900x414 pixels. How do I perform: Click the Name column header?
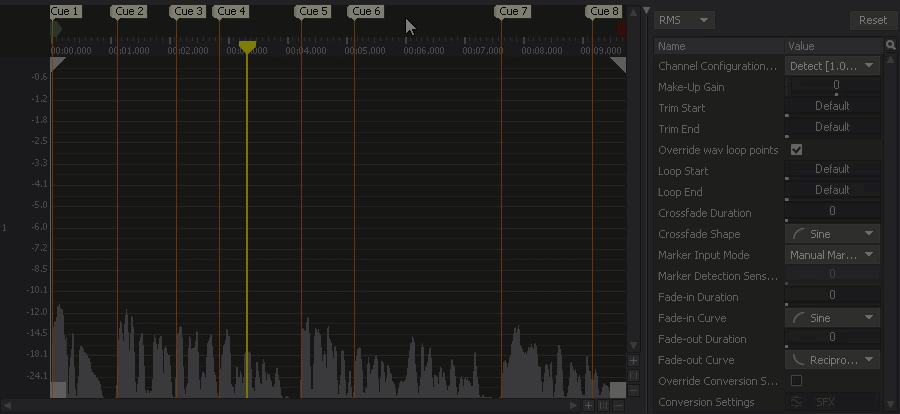pos(718,46)
